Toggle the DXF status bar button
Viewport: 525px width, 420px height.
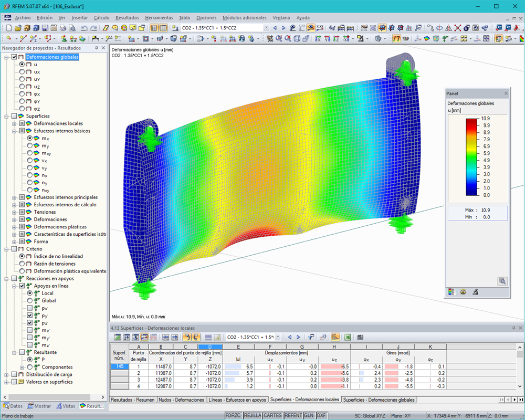click(x=321, y=415)
